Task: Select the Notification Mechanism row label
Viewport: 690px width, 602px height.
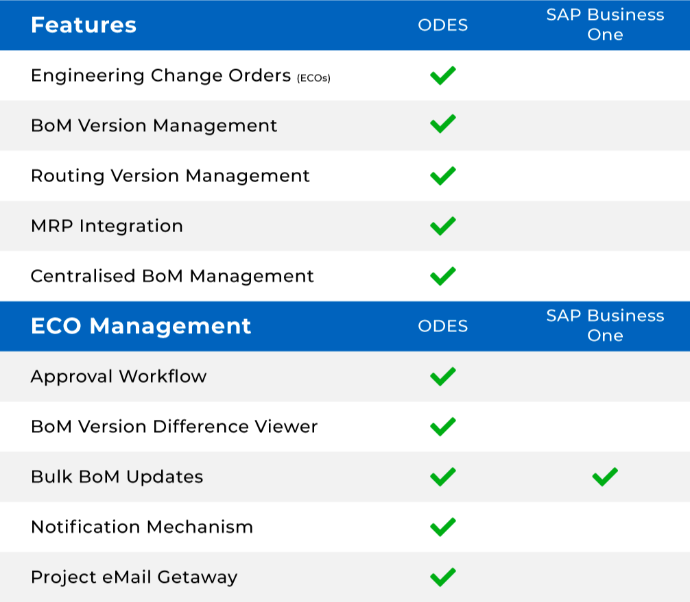Action: [x=142, y=527]
